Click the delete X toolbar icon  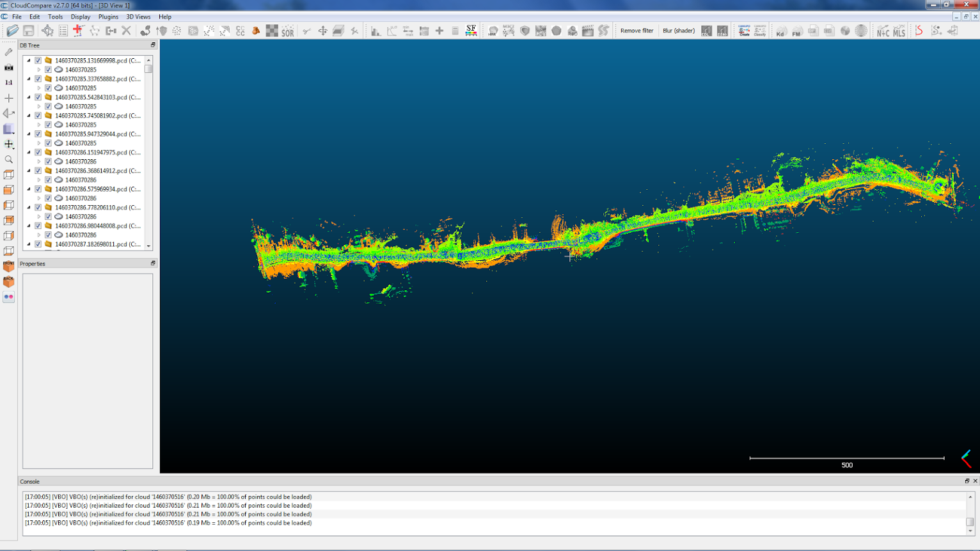126,31
